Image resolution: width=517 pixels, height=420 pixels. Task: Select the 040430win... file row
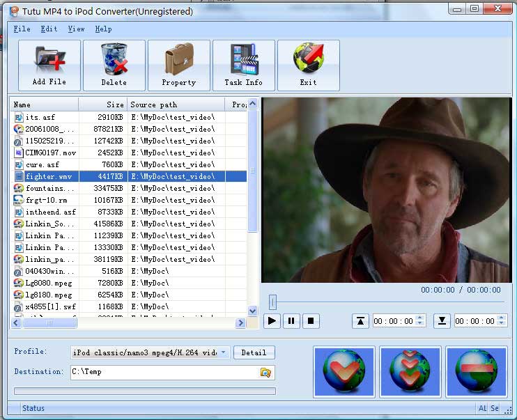click(x=129, y=272)
